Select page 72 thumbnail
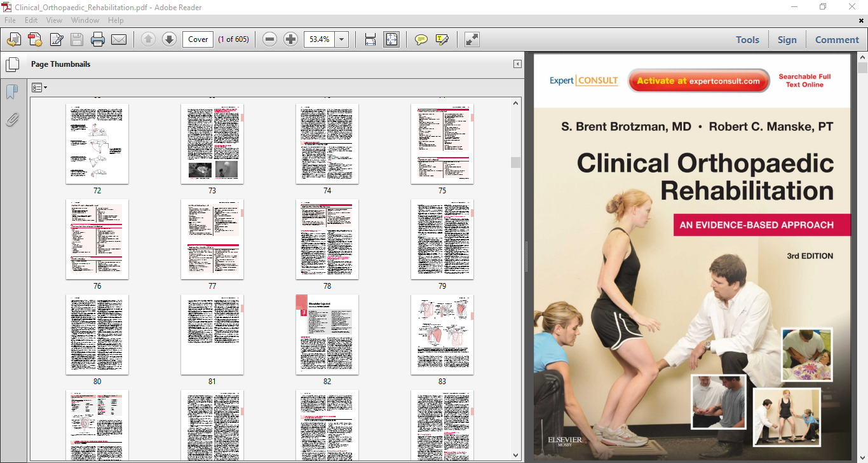This screenshot has height=463, width=868. click(97, 144)
